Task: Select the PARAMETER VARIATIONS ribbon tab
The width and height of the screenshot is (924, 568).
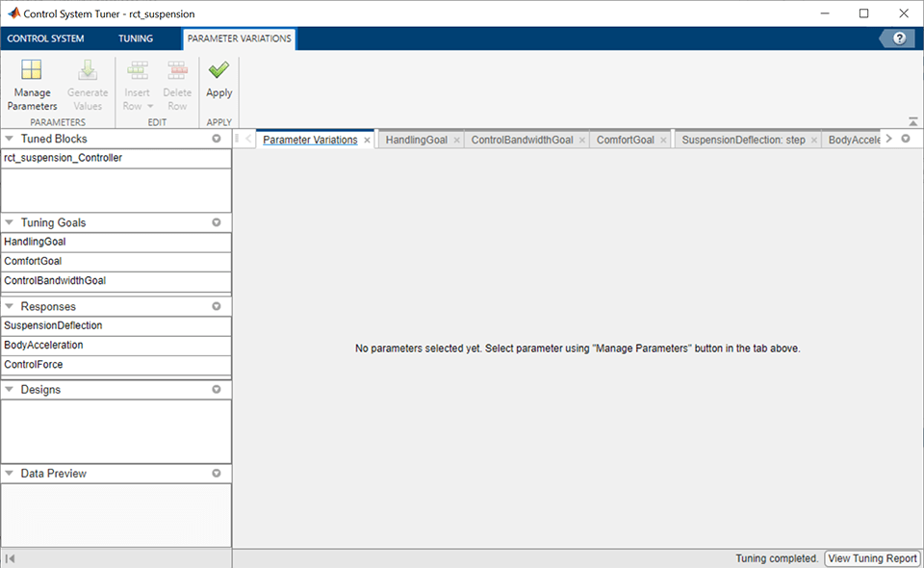Action: [x=240, y=39]
